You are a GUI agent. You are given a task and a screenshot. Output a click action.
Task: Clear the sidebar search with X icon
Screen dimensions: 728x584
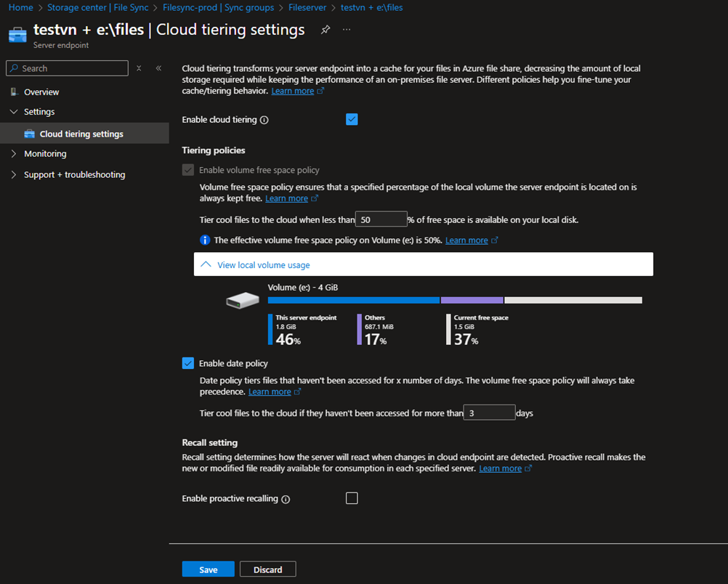[x=139, y=68]
